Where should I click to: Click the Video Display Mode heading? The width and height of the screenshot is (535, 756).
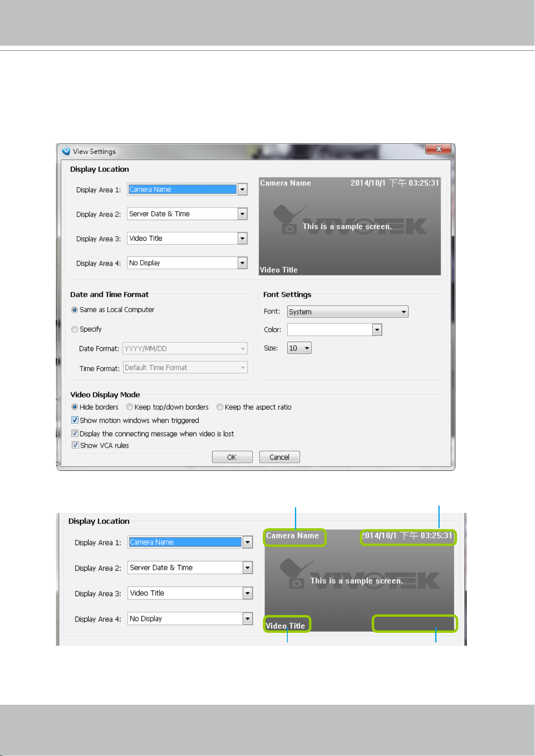pos(105,395)
